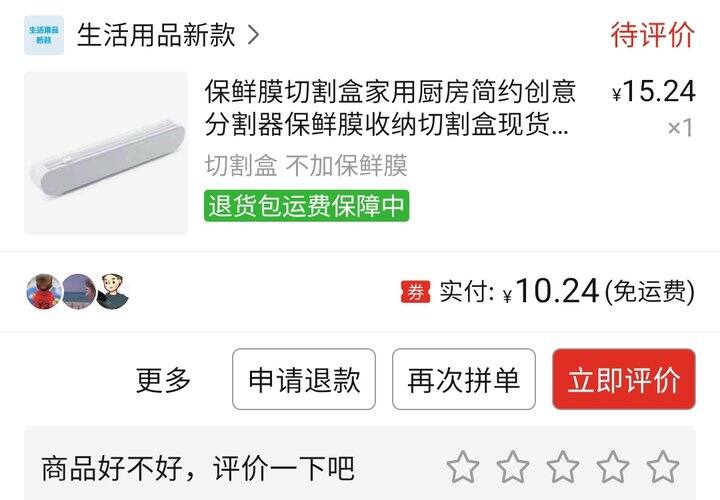The image size is (720, 500).
Task: Open the 生活用品新款 store logo icon
Action: 44,35
